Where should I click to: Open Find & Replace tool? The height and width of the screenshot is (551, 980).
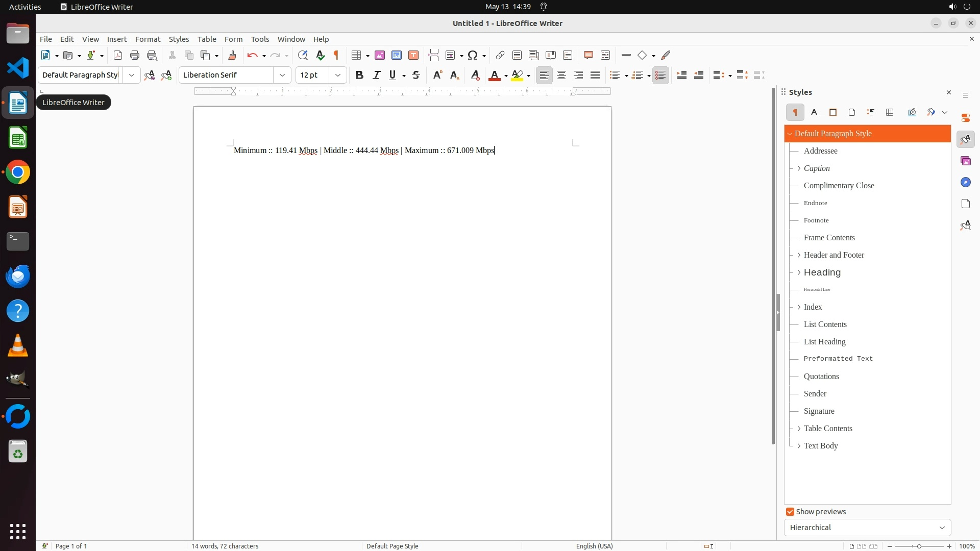[303, 55]
